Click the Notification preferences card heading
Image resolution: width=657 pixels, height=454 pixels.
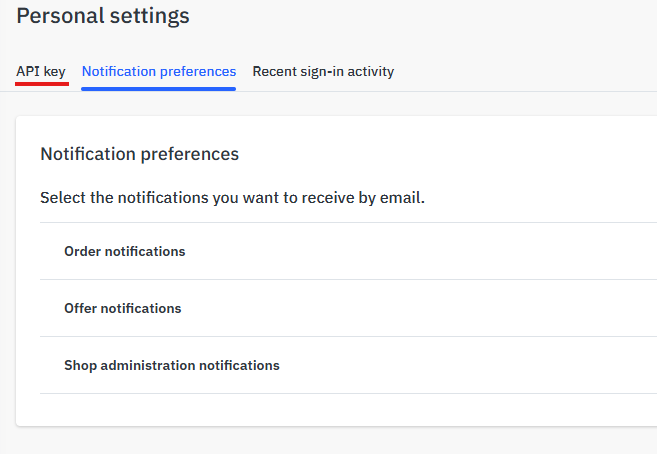[x=139, y=154]
